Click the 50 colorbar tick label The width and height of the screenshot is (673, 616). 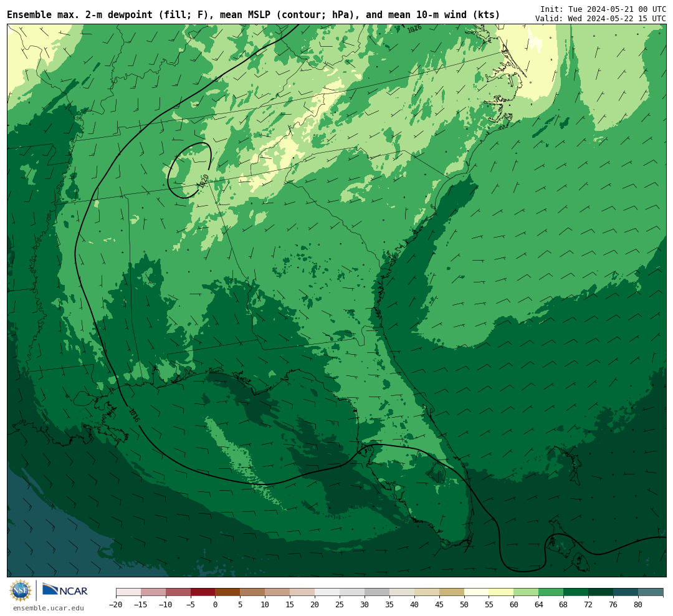pos(464,605)
